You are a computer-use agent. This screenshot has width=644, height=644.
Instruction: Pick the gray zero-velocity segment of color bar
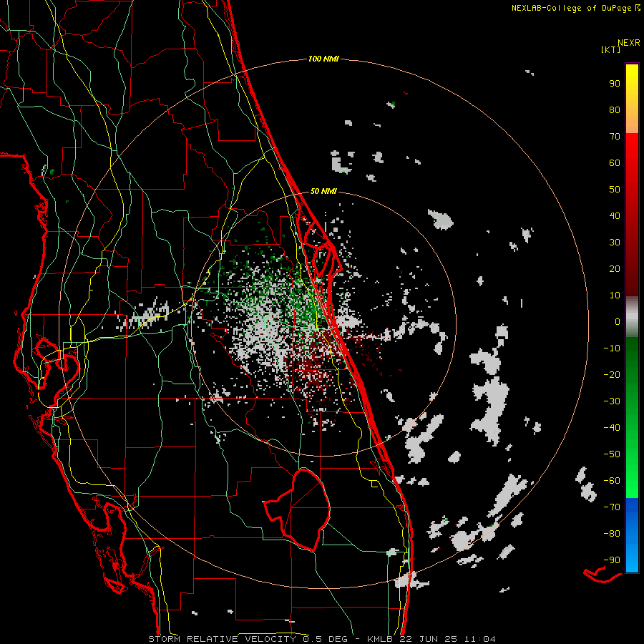632,317
